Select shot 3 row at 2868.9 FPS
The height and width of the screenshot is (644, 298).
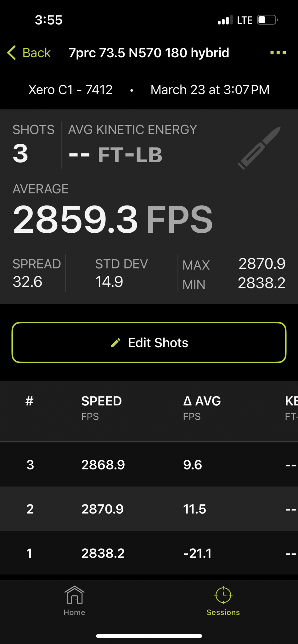coord(149,465)
